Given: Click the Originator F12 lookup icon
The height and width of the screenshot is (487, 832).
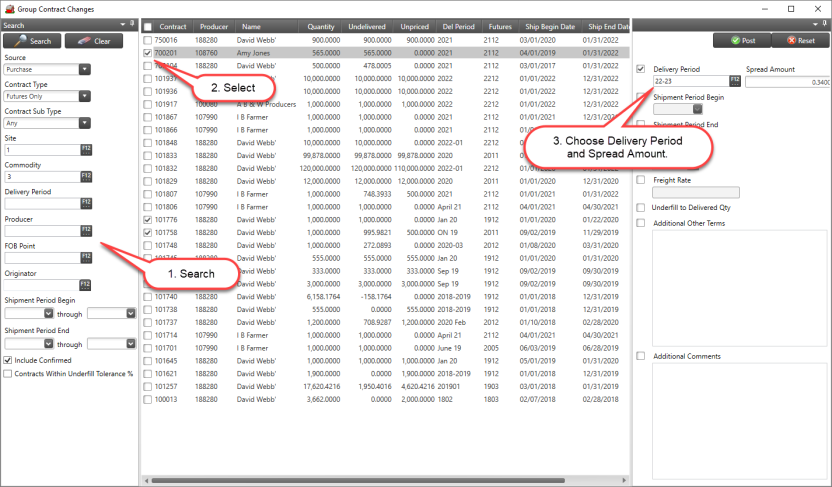Looking at the screenshot, I should click(x=85, y=285).
